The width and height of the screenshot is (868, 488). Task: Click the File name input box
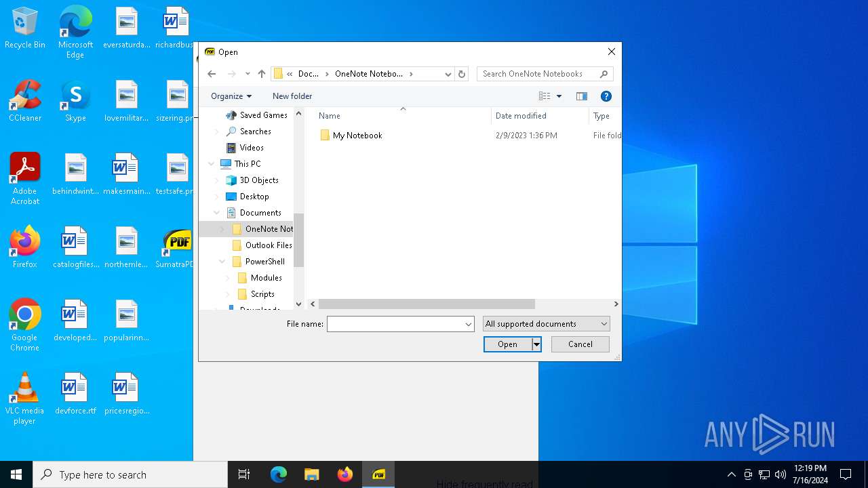395,324
